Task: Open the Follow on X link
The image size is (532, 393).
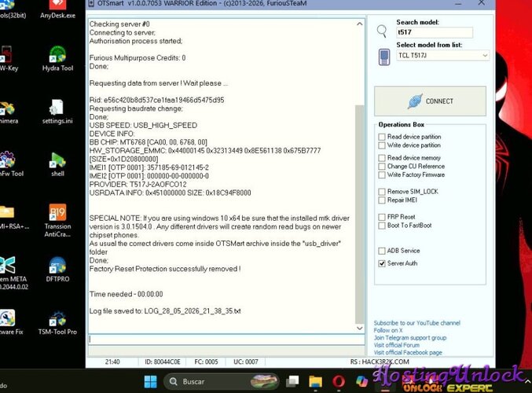Action: (x=388, y=330)
